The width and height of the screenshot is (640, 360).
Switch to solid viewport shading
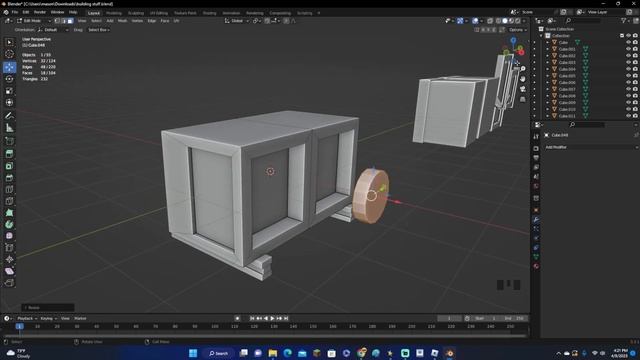(x=505, y=21)
